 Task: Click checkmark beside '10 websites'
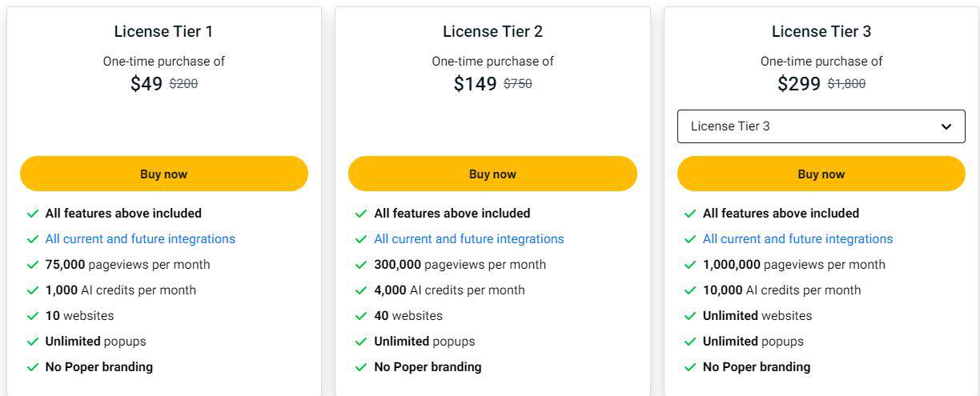(x=33, y=316)
